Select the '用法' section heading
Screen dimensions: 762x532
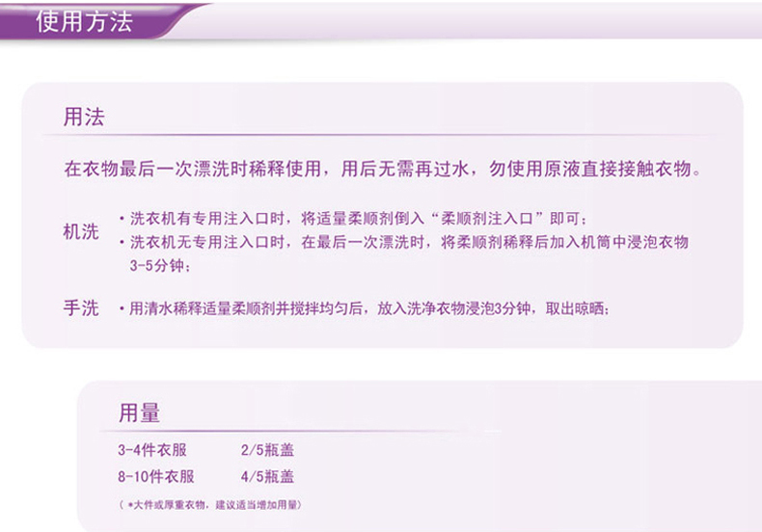pyautogui.click(x=84, y=117)
